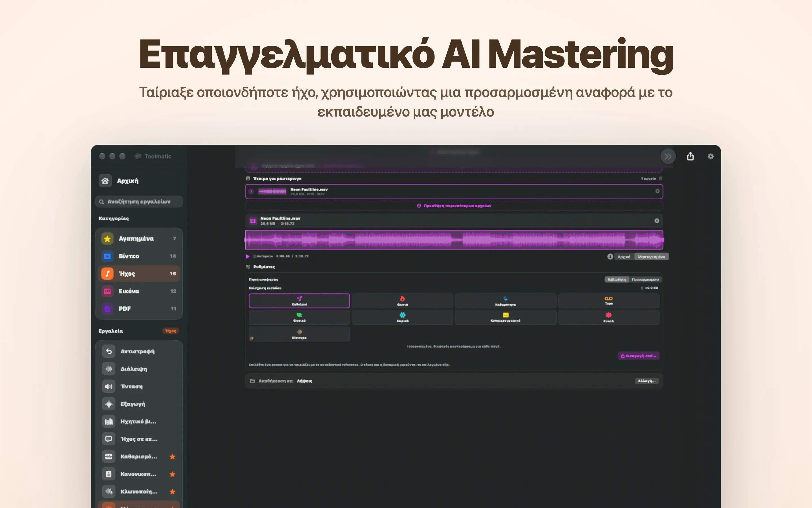Choose the Χωρικό preset
The width and height of the screenshot is (812, 508).
[x=402, y=317]
